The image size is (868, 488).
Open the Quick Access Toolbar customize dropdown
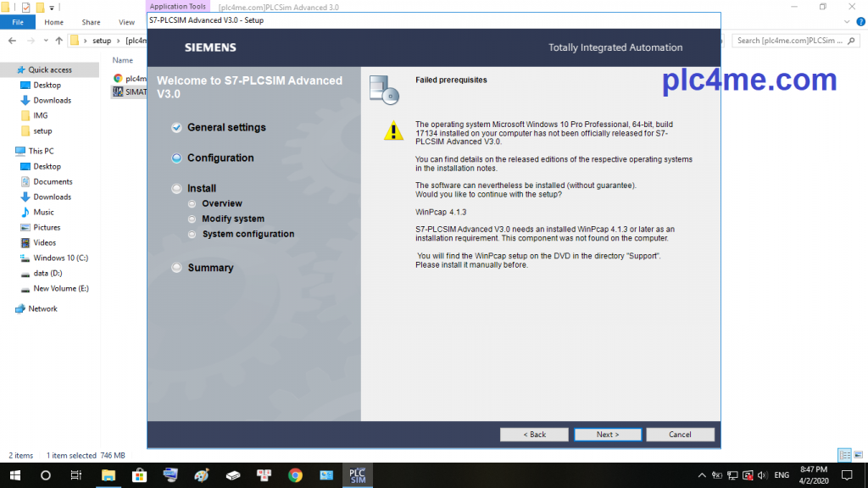(x=52, y=8)
